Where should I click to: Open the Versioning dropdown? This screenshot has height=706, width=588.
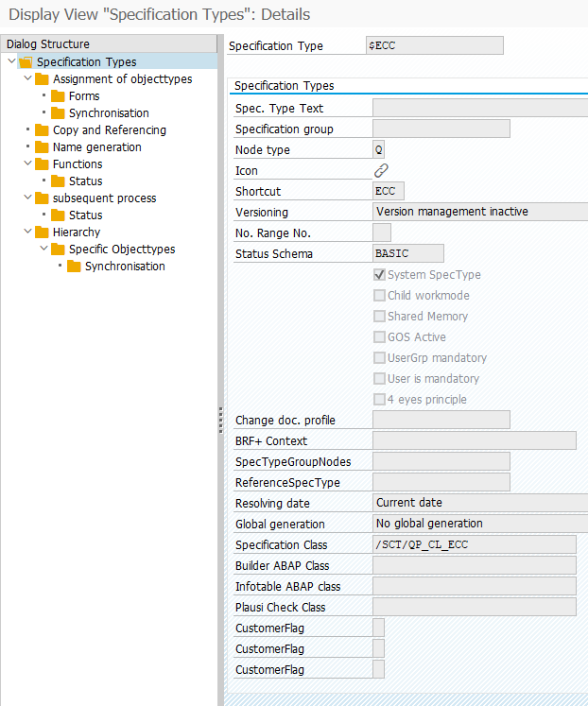tap(479, 213)
